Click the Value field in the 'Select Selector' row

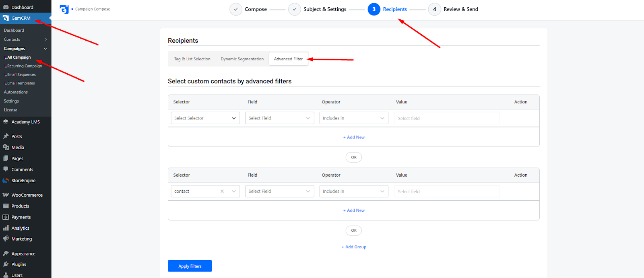point(447,118)
